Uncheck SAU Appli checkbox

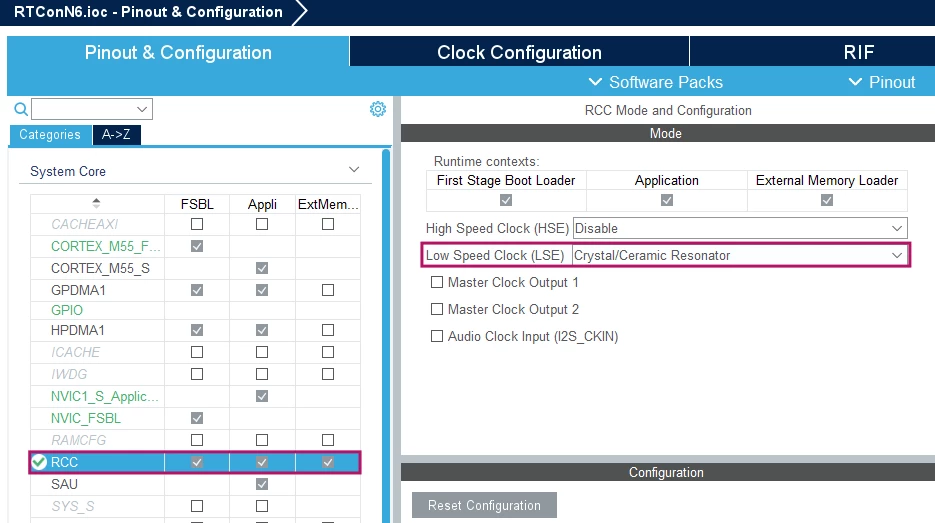point(262,484)
